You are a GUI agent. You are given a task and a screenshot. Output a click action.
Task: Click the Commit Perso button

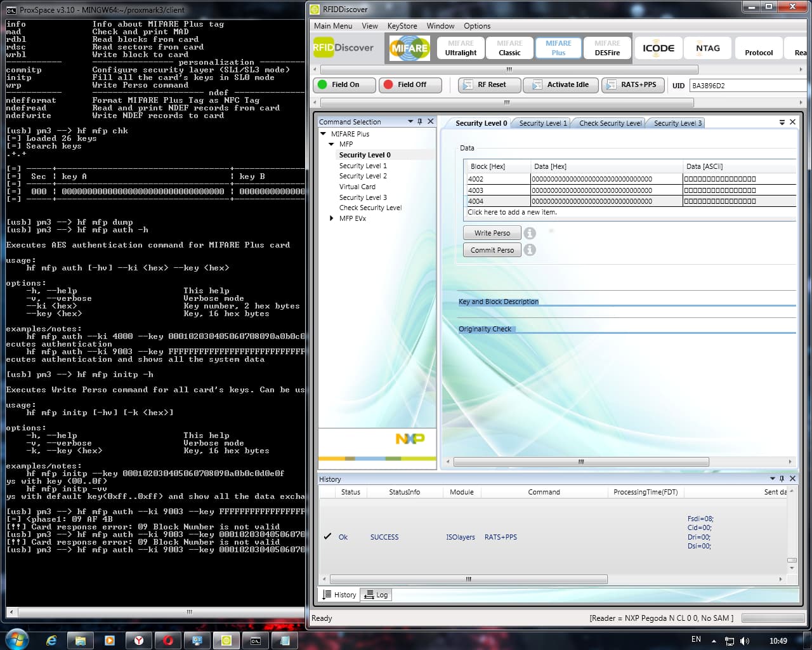(492, 250)
